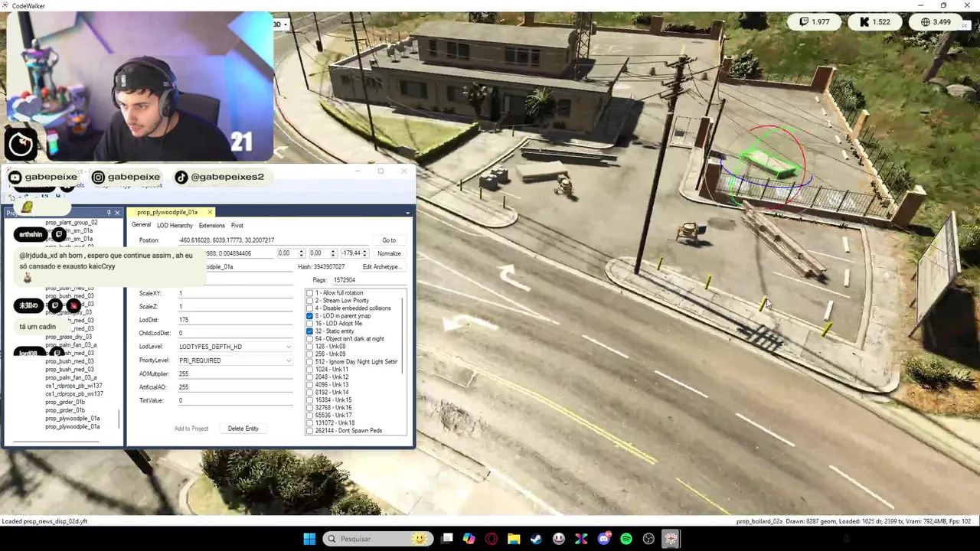Open the Windows Start menu
The width and height of the screenshot is (980, 551).
tap(309, 539)
